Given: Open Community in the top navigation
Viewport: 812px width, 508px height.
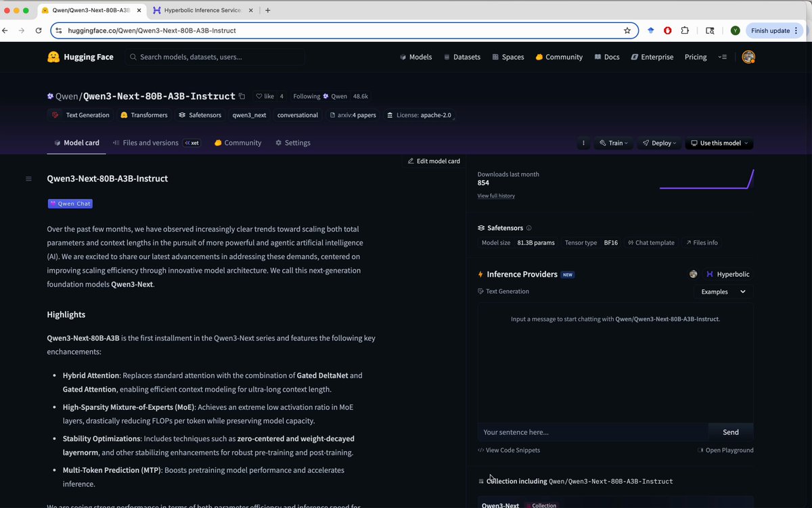Looking at the screenshot, I should click(x=559, y=57).
